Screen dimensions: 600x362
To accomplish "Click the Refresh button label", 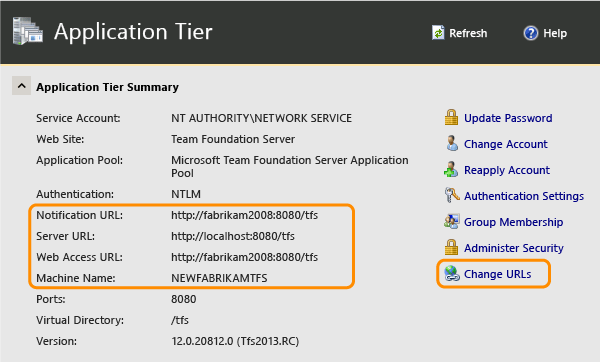I will pyautogui.click(x=468, y=33).
